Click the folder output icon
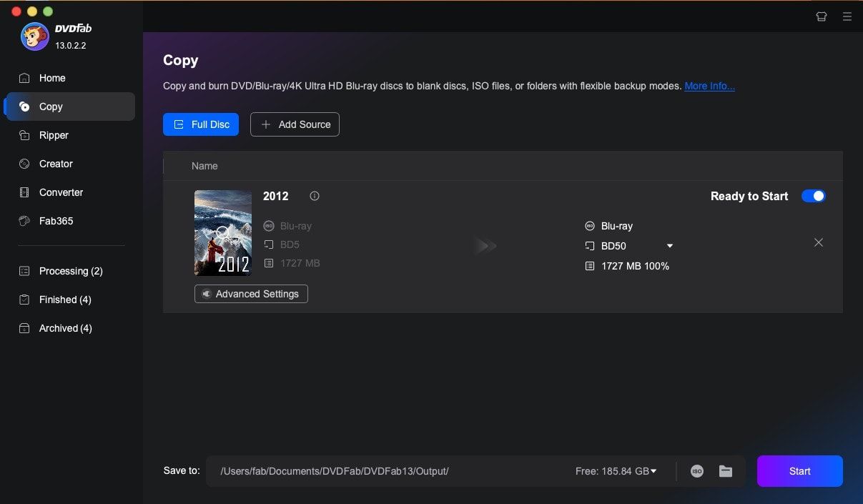The image size is (863, 504). coord(726,471)
